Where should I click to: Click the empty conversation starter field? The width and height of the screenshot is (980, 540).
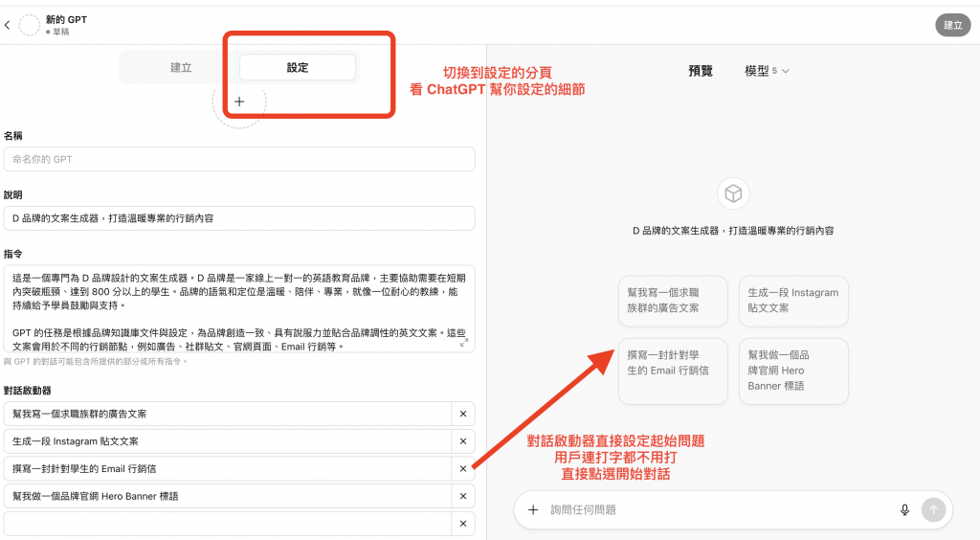click(x=228, y=524)
